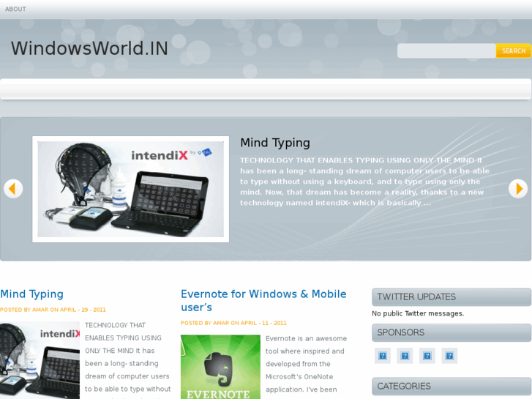Open the second sponsor placeholder icon
The image size is (532, 399).
pos(405,356)
